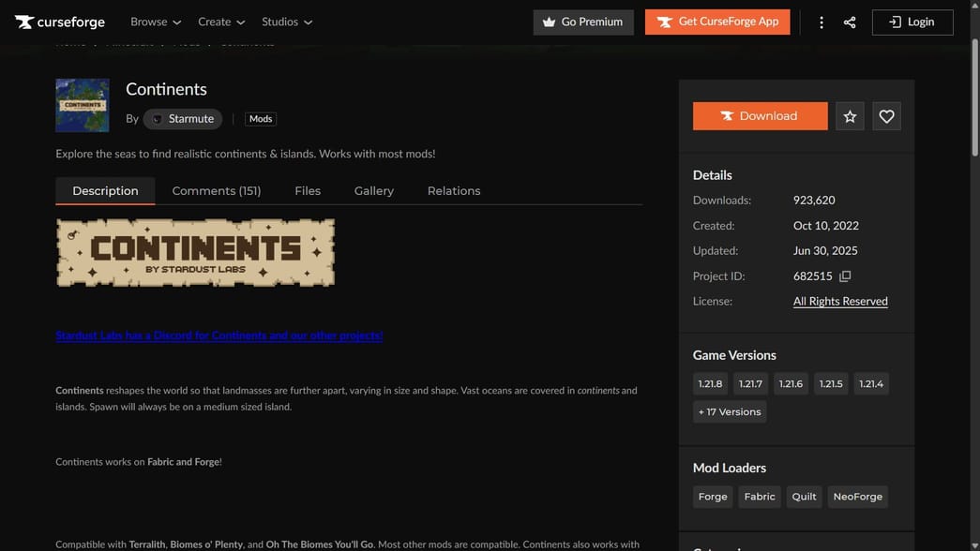Toggle the heart follow icon

tap(886, 115)
